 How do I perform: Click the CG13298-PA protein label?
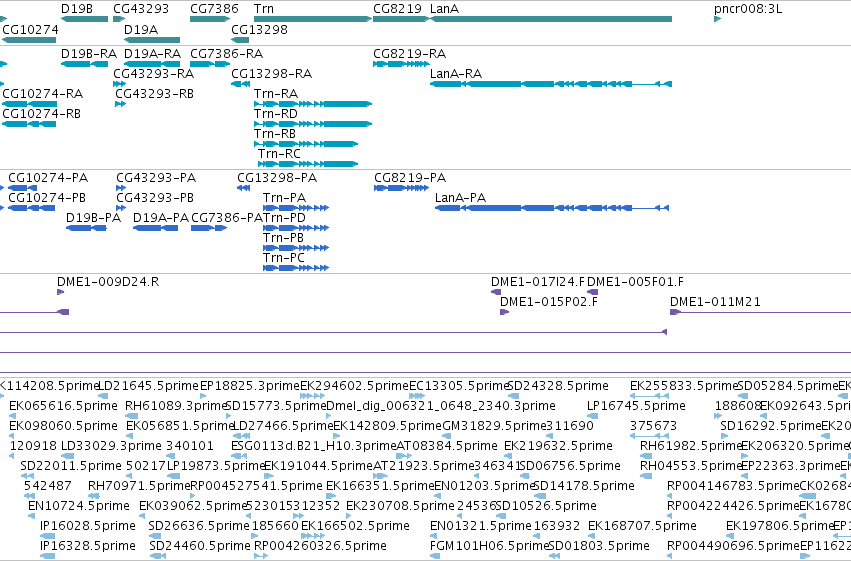[x=277, y=178]
